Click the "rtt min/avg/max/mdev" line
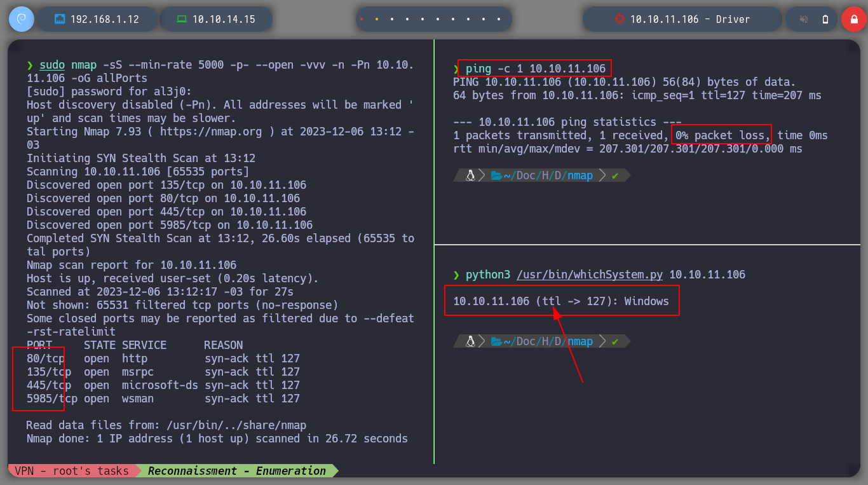The image size is (868, 485). [628, 149]
